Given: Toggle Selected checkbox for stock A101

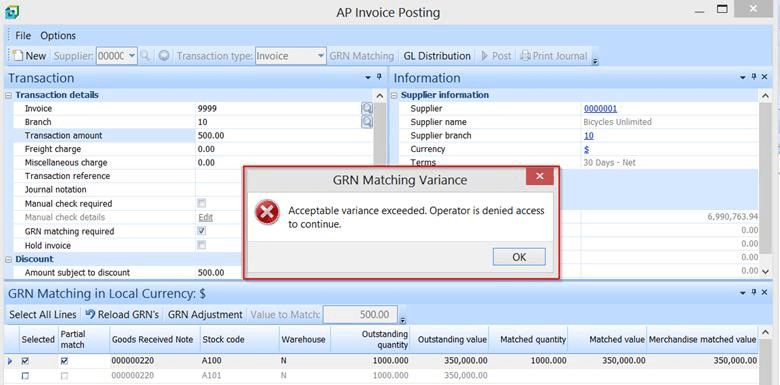Looking at the screenshot, I should point(25,376).
